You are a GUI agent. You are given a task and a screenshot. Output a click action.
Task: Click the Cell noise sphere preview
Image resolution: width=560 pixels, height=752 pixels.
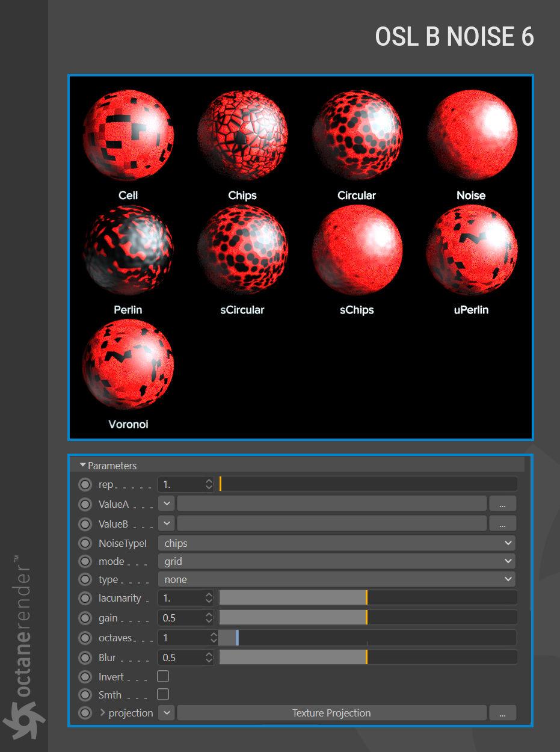click(128, 135)
